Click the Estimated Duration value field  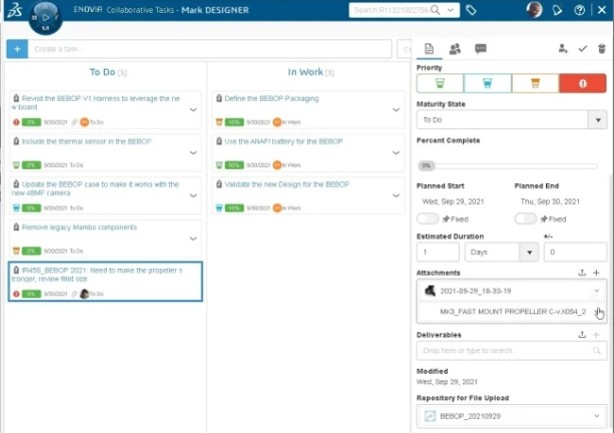click(x=438, y=252)
